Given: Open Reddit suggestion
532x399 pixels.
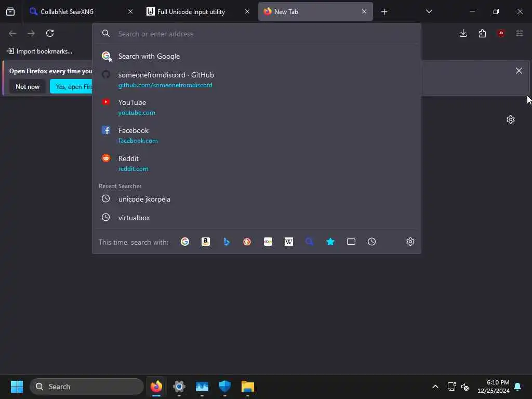Looking at the screenshot, I should click(x=257, y=164).
